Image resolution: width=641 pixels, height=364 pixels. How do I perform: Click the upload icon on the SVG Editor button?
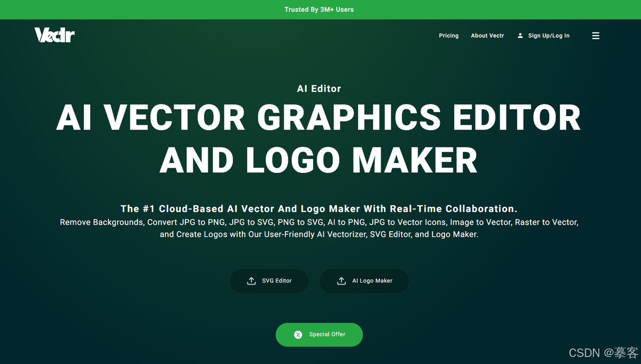251,281
